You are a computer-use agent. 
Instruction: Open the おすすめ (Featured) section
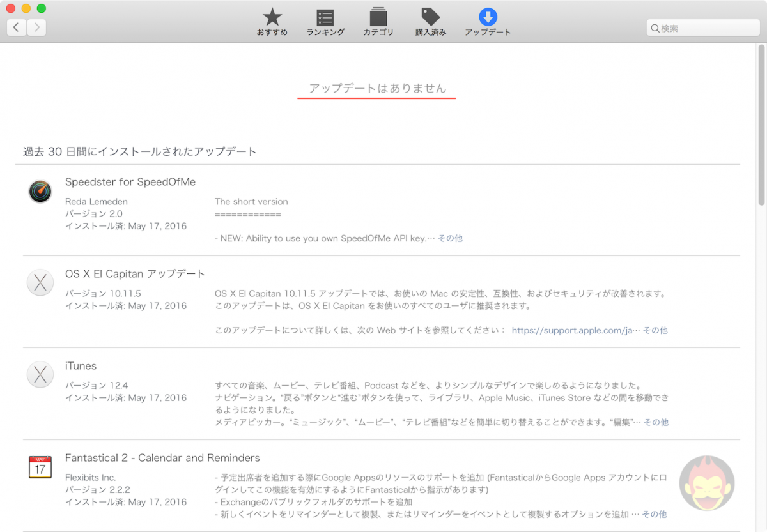coord(272,20)
